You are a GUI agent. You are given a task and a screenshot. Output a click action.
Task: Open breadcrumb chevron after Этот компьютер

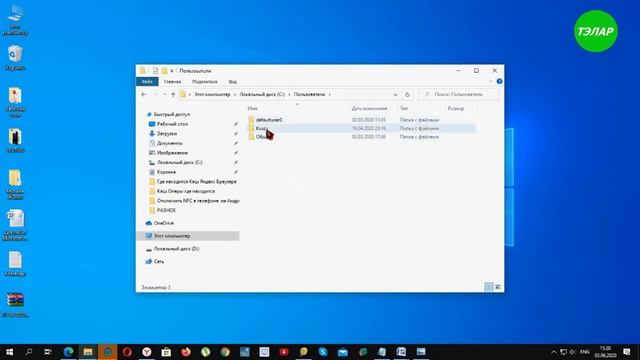235,94
